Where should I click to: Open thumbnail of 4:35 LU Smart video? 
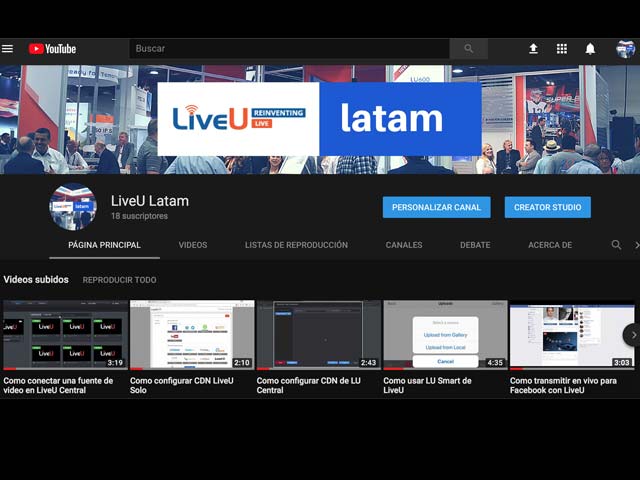click(445, 335)
